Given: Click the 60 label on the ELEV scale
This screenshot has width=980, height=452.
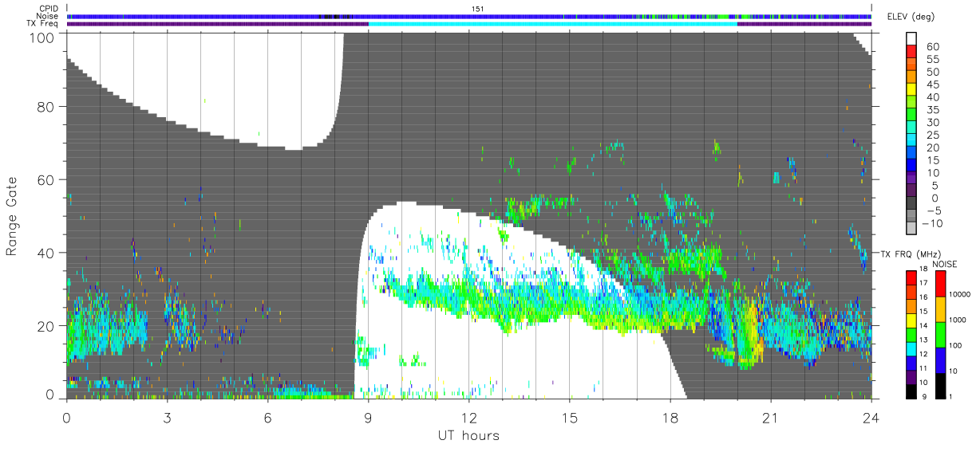Looking at the screenshot, I should click(933, 47).
